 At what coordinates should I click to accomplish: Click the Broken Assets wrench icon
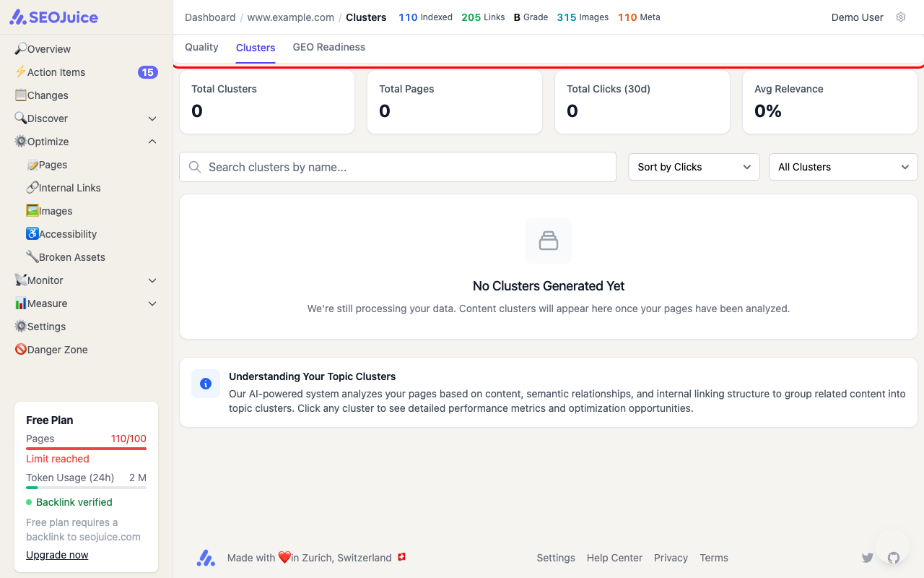pos(32,256)
